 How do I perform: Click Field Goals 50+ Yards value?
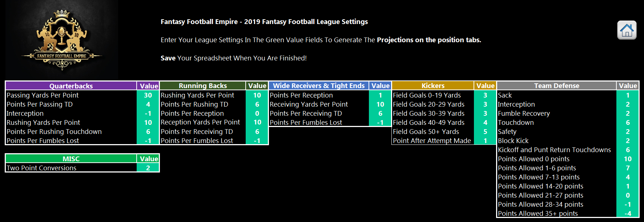coord(485,131)
